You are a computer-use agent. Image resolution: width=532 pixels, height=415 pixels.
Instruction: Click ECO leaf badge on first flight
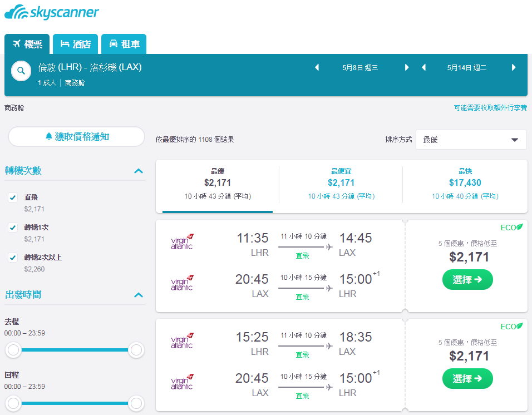pos(511,227)
